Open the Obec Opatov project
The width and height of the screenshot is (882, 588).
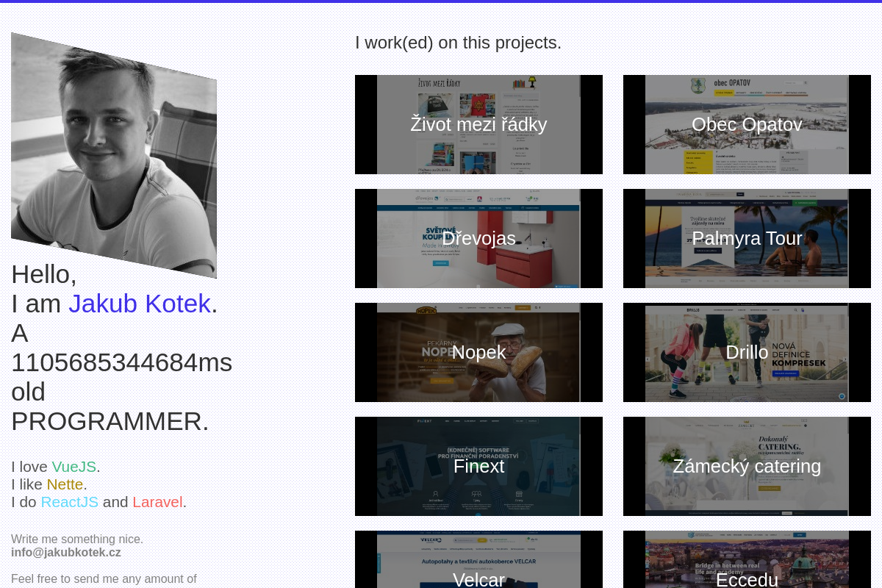(x=747, y=124)
